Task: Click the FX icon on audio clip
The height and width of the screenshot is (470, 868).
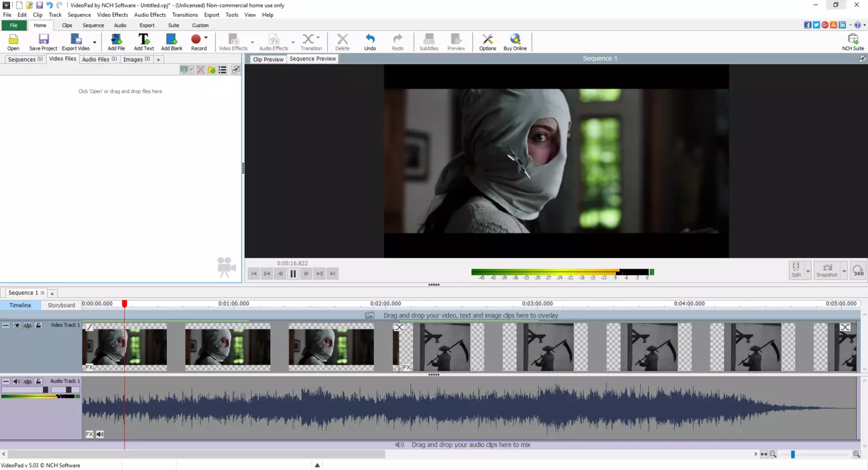Action: tap(89, 434)
